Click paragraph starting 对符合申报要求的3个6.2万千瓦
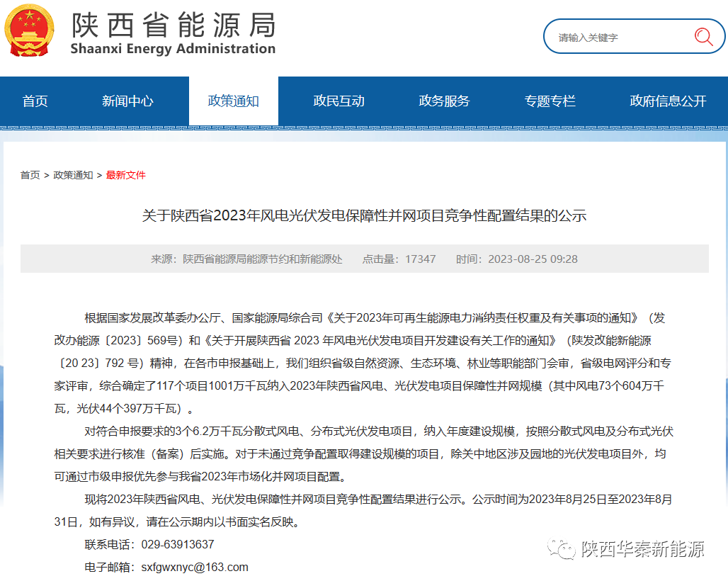 click(363, 453)
